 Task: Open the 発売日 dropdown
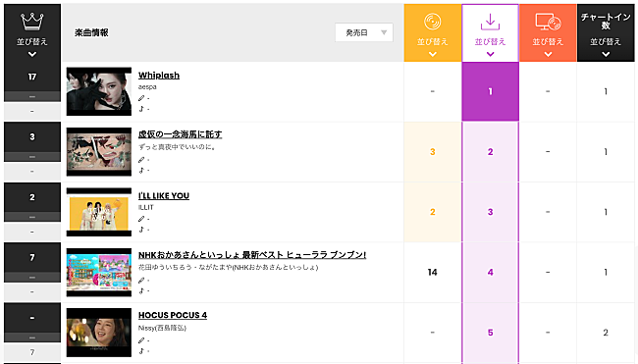coord(364,32)
